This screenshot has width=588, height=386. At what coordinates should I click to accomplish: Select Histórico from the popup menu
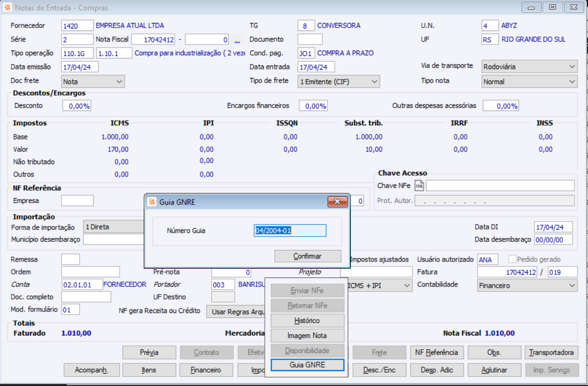tap(307, 321)
